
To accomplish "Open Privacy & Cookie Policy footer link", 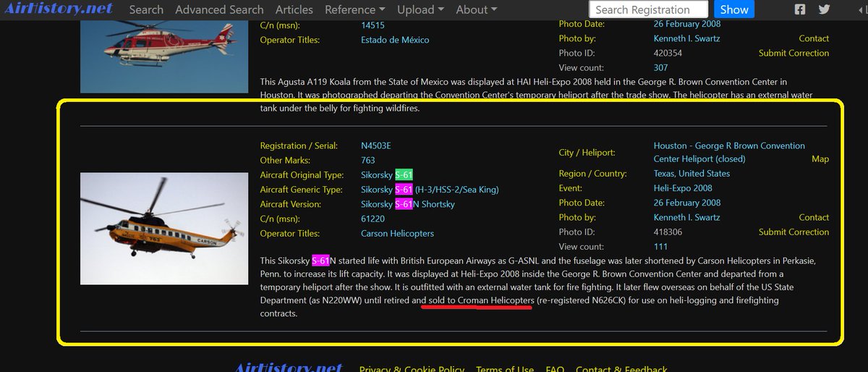I will [x=412, y=369].
